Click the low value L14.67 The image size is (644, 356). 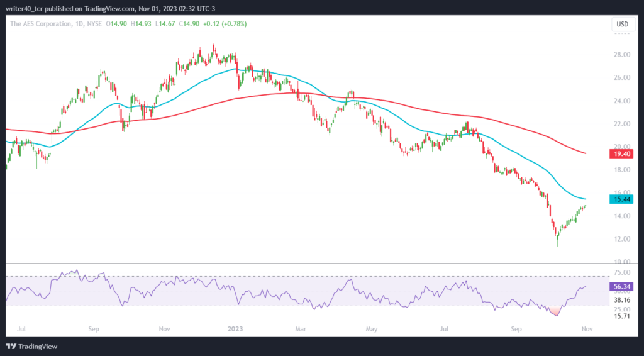pyautogui.click(x=165, y=24)
